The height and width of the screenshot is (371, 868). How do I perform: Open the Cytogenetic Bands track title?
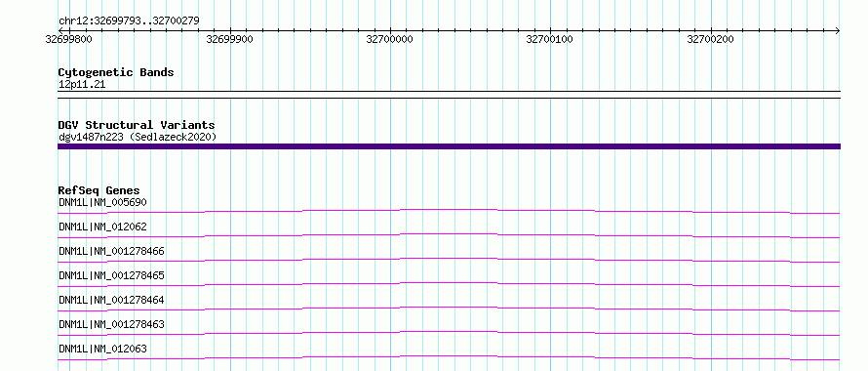(116, 72)
